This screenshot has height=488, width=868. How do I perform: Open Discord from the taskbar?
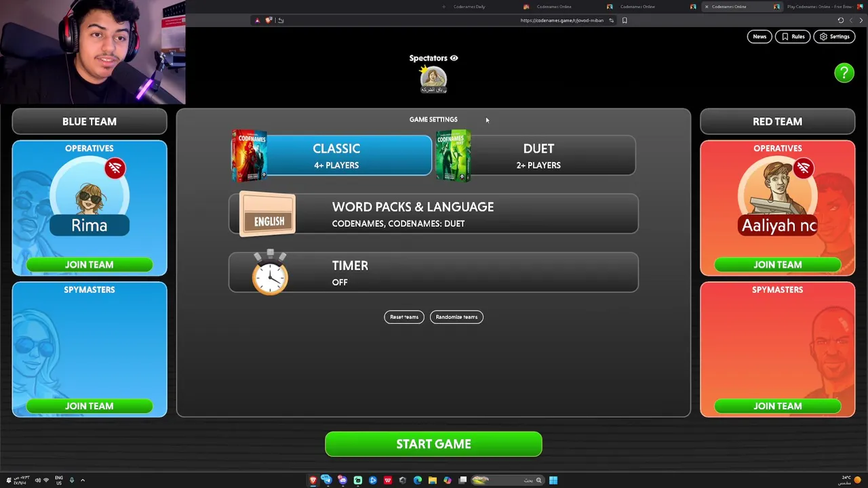(342, 480)
